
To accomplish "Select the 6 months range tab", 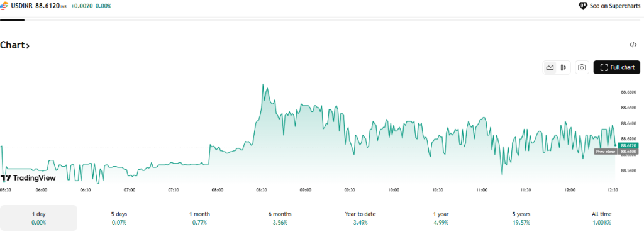I will point(280,218).
